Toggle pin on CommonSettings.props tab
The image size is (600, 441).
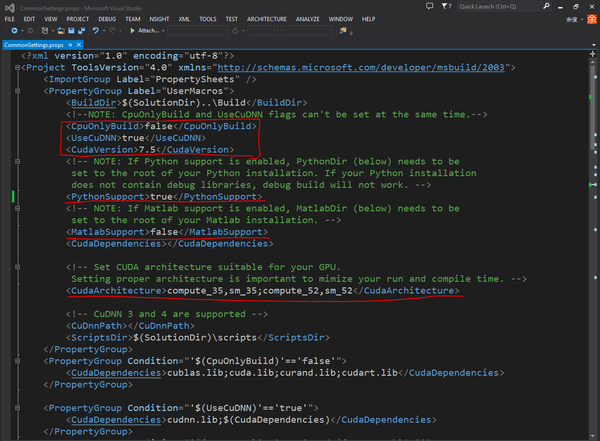pos(70,45)
